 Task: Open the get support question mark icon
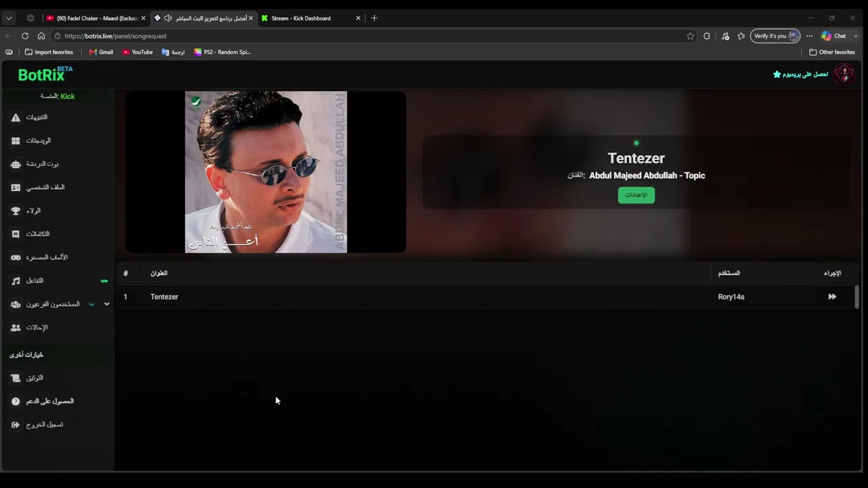[x=16, y=401]
